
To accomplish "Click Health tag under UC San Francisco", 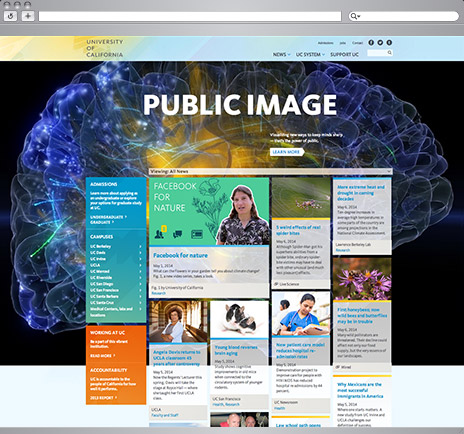I will (218, 404).
